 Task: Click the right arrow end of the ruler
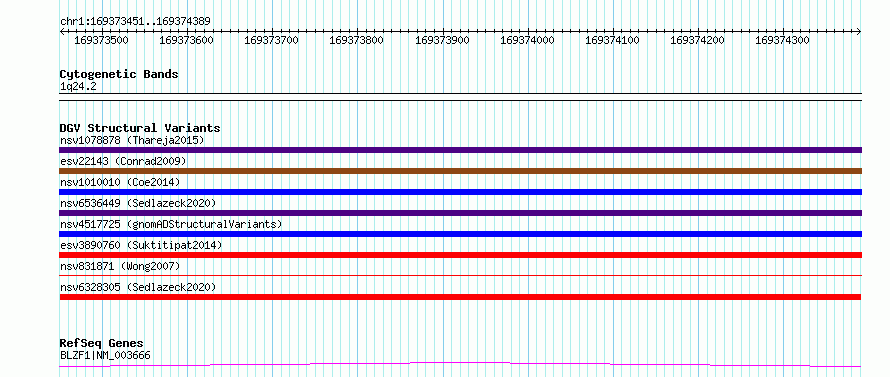coord(859,31)
